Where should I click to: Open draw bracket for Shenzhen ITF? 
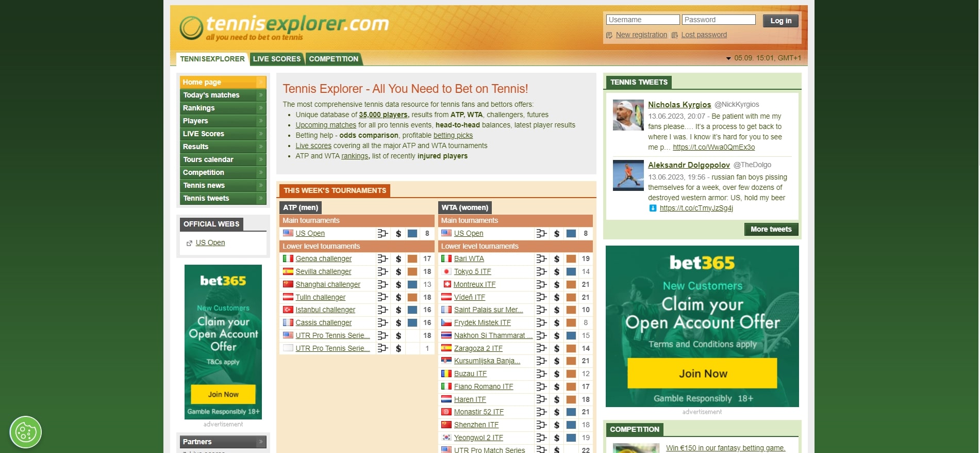(541, 425)
